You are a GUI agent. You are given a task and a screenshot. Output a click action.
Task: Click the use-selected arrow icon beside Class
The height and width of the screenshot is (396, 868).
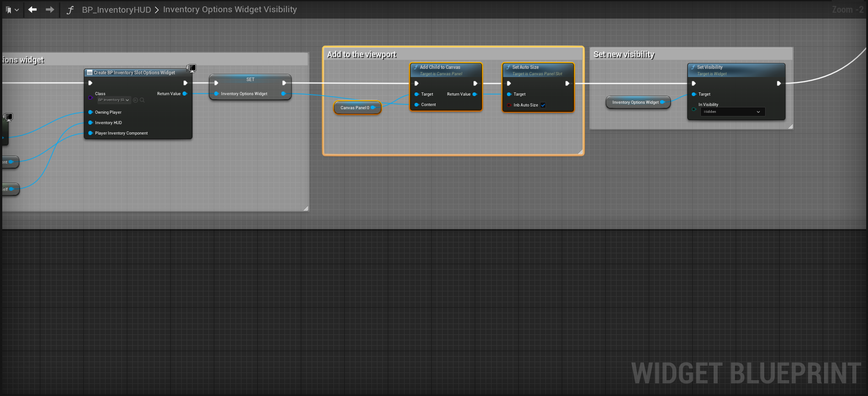tap(135, 100)
